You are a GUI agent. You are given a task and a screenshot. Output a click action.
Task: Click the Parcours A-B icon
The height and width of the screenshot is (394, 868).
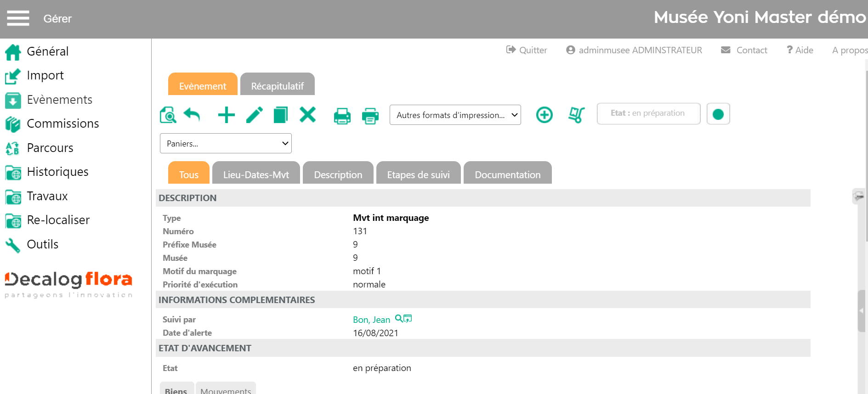pos(13,148)
